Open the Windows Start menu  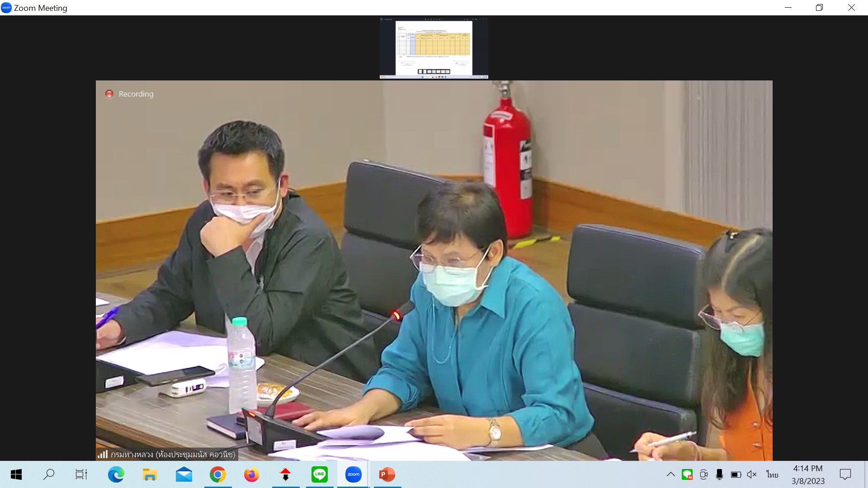16,474
